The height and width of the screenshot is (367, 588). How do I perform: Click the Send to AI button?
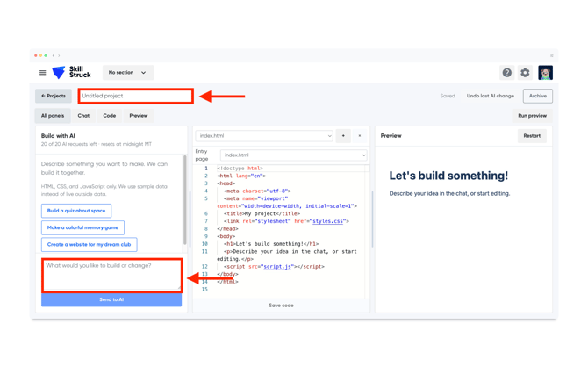click(111, 299)
